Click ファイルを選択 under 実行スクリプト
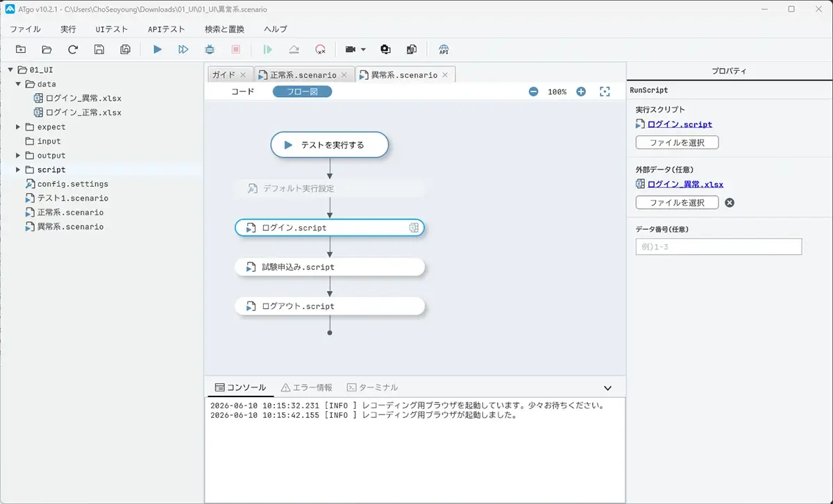This screenshot has width=833, height=504. (x=677, y=142)
